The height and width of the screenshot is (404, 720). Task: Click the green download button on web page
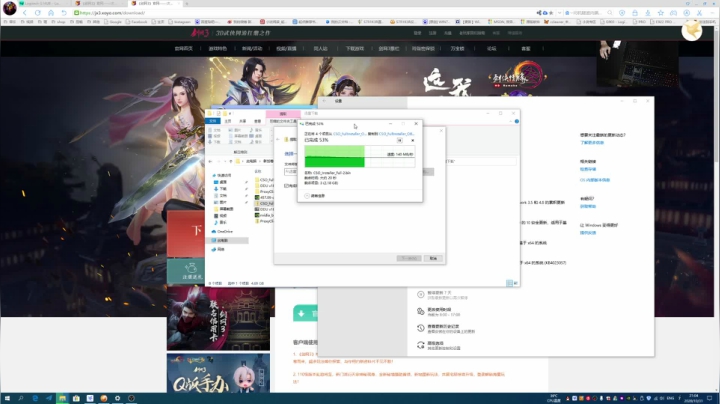[305, 313]
